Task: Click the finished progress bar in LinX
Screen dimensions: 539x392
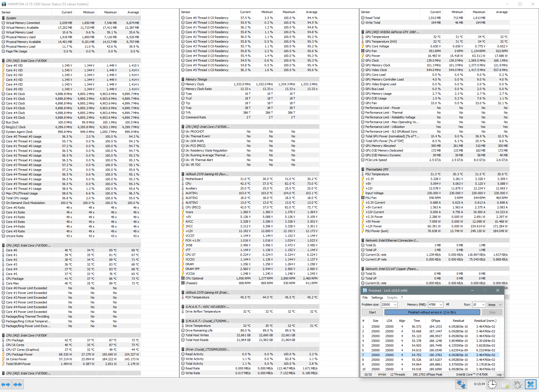Action: click(432, 312)
